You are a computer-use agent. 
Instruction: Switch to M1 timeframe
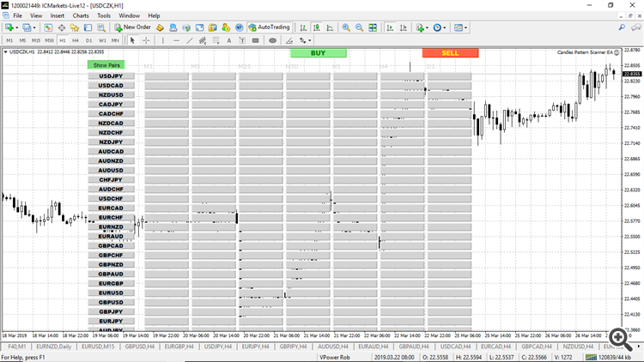[x=9, y=40]
